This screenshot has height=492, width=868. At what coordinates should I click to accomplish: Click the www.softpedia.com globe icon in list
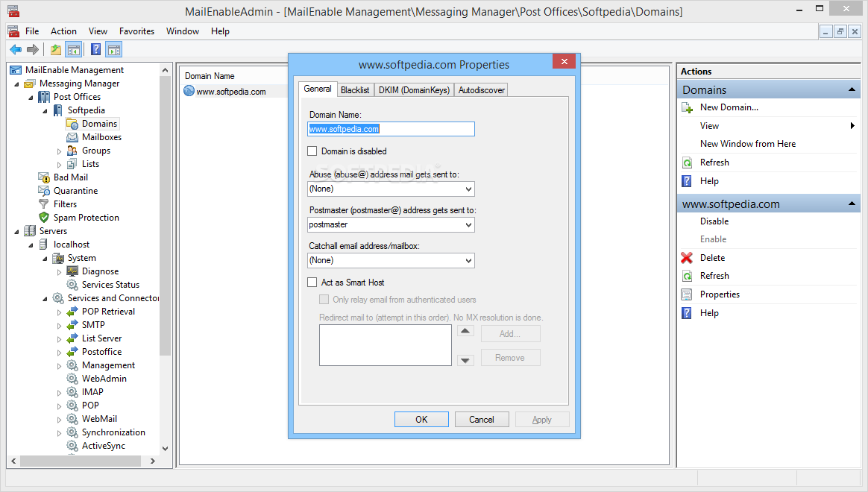pyautogui.click(x=189, y=91)
